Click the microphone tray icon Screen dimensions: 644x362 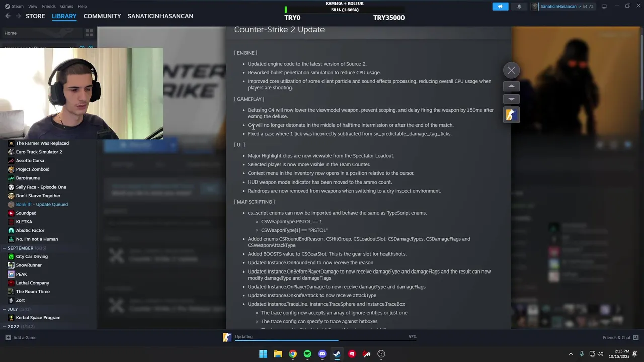click(x=582, y=354)
